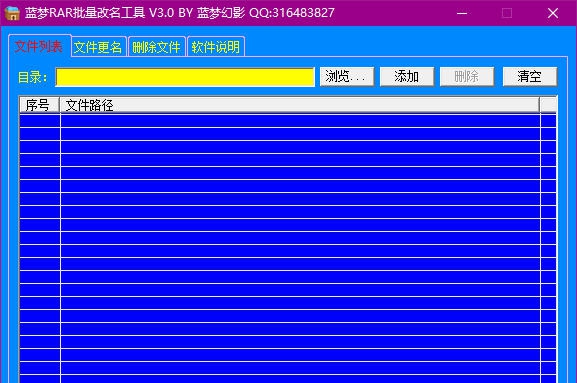Image resolution: width=577 pixels, height=383 pixels.
Task: Close the 蓝梦RAR批量改名工具 window
Action: coord(553,13)
